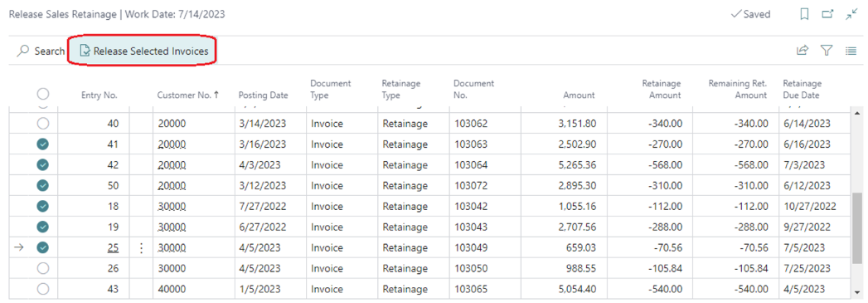This screenshot has width=868, height=303.
Task: Click Release Selected Invoices action
Action: [x=144, y=51]
